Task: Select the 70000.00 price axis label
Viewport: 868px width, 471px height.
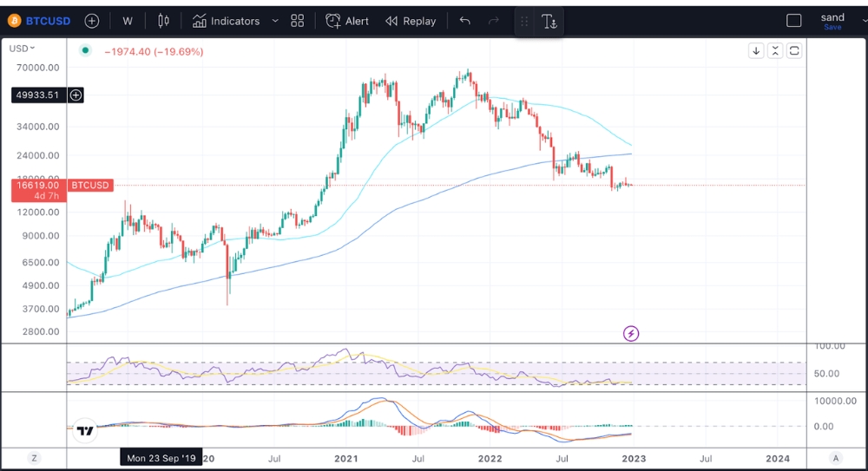Action: click(37, 68)
